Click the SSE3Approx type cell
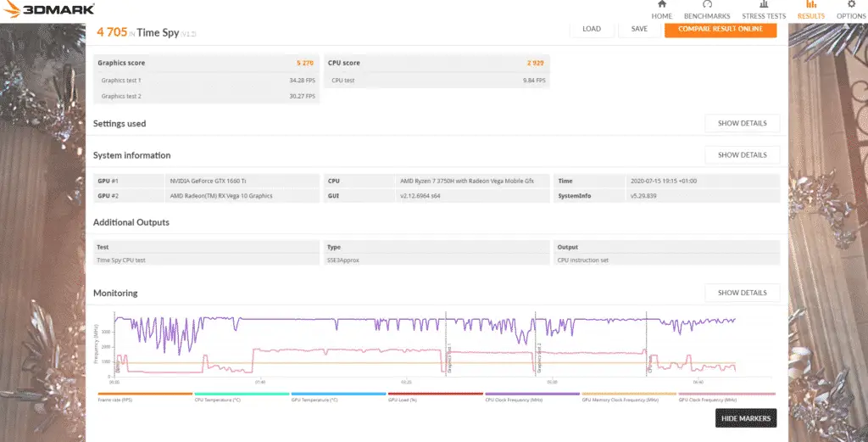 tap(437, 260)
